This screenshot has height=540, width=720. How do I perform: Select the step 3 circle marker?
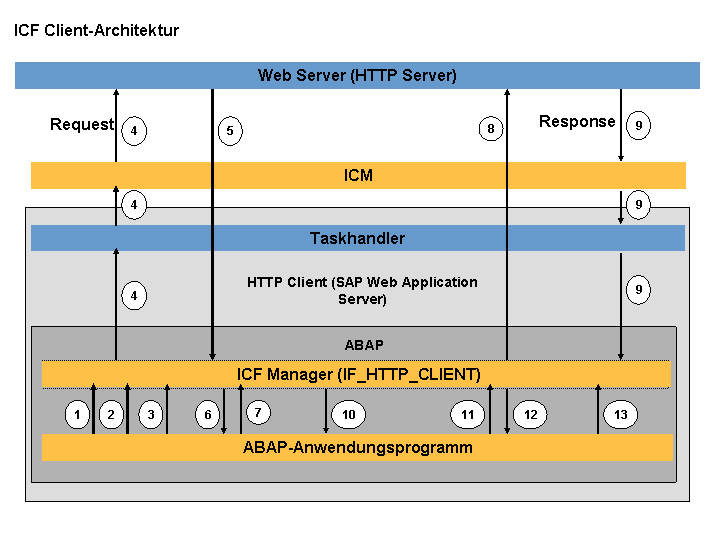tap(151, 415)
